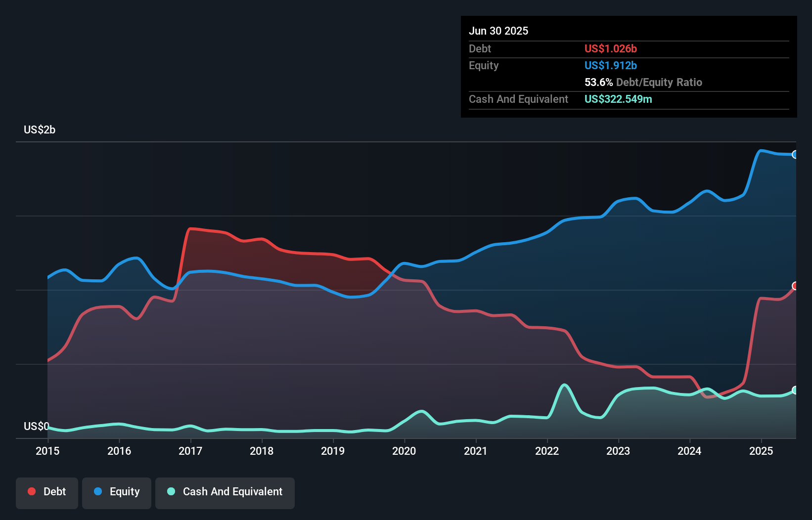Select the 2020 axis label

404,451
